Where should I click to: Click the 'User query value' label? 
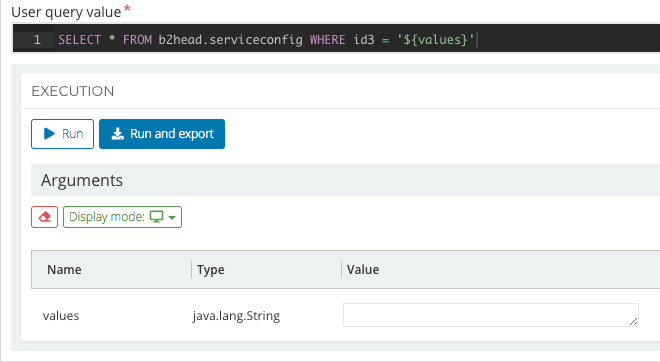point(66,12)
